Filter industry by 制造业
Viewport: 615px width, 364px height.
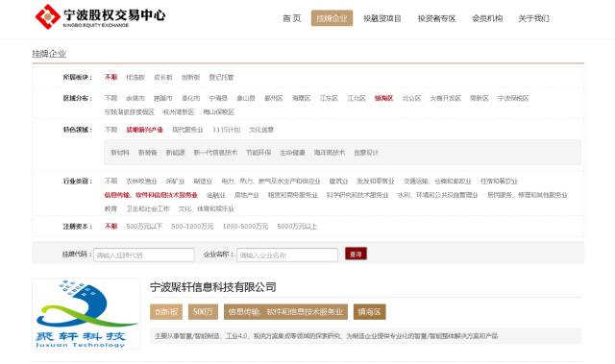pyautogui.click(x=203, y=181)
